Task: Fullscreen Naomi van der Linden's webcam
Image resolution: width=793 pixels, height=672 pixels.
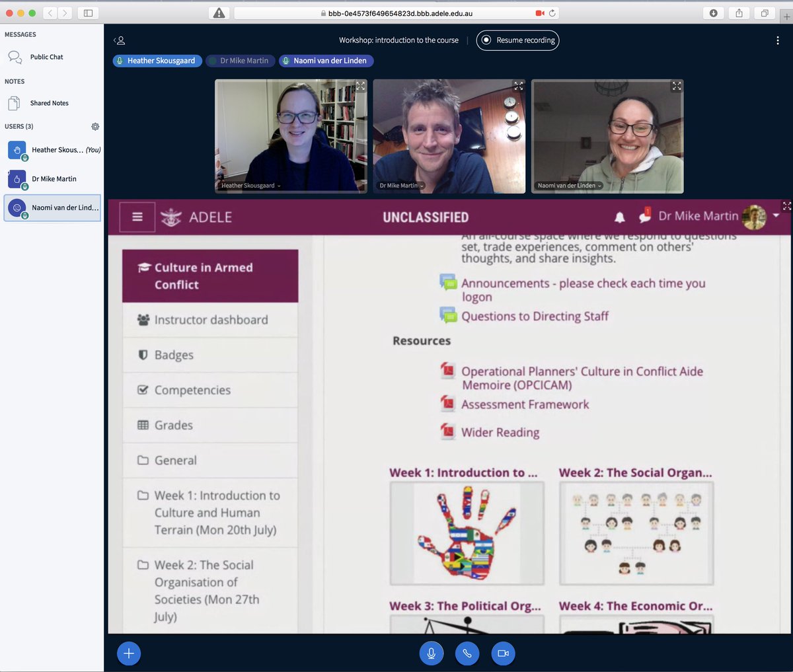Action: [676, 86]
